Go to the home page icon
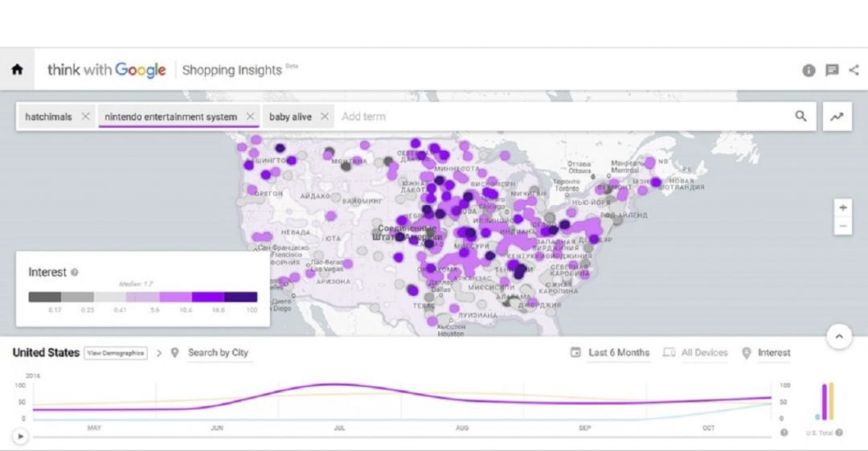The image size is (868, 451). [17, 69]
